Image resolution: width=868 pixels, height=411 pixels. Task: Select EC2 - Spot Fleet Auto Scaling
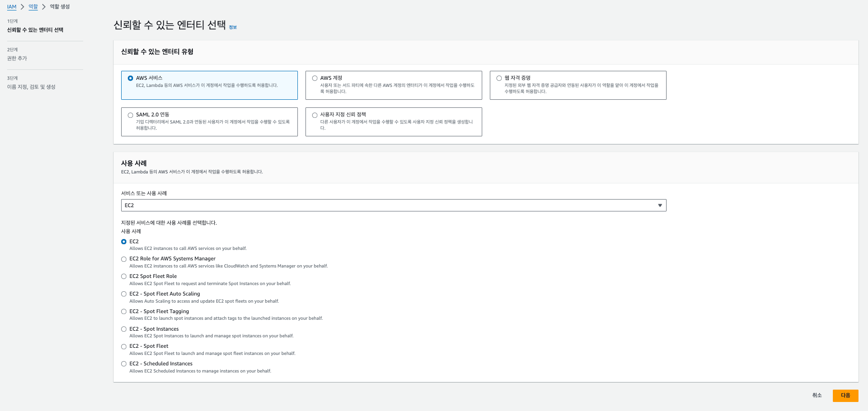(x=124, y=294)
